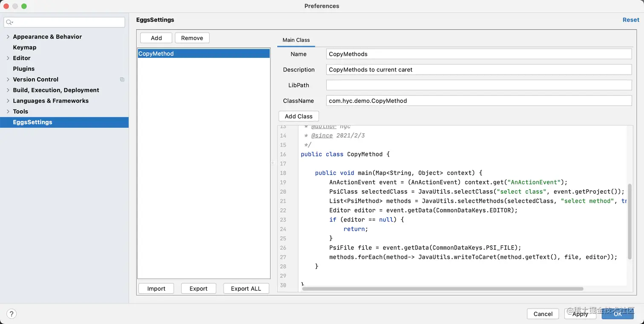644x324 pixels.
Task: Click the Preferences window zoom button
Action: [x=24, y=6]
